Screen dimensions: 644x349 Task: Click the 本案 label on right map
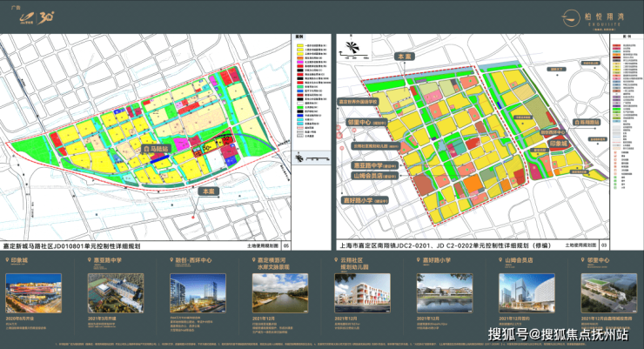401,55
